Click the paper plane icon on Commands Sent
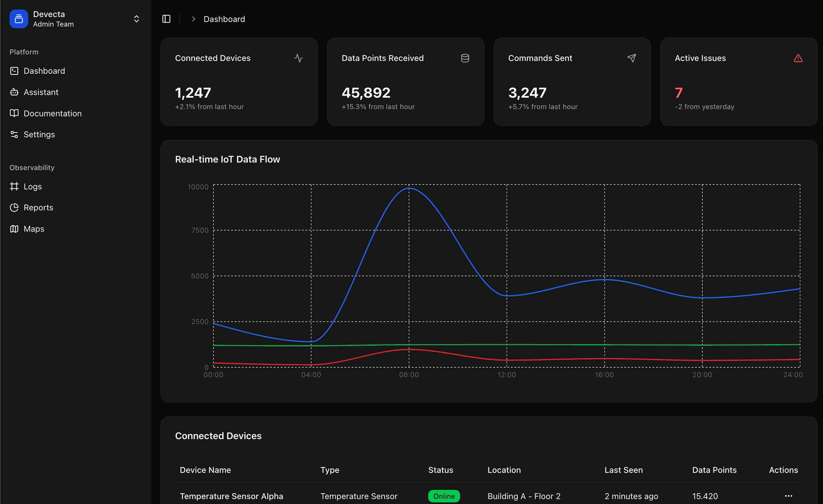Screen dimensions: 823x504 point(631,58)
